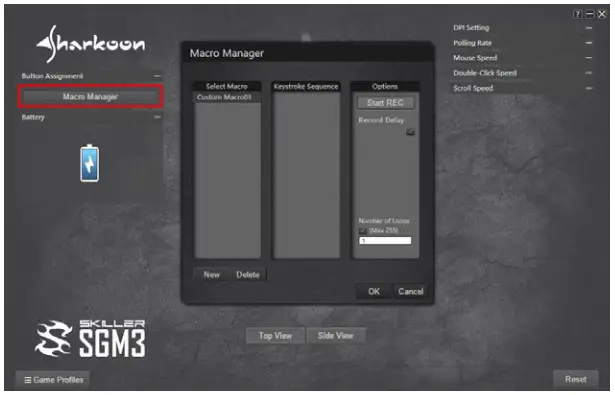
Task: Minimize the Sharkoon window
Action: tap(590, 14)
